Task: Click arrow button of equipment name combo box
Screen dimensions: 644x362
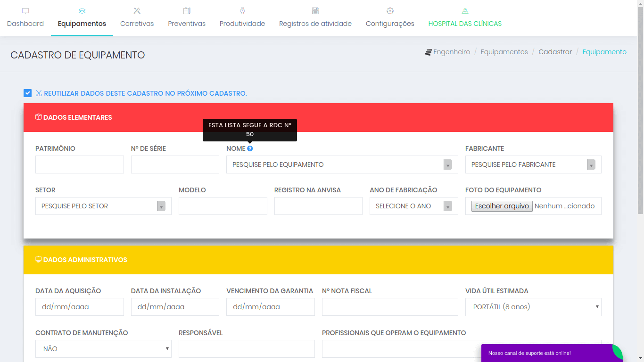Action: coord(448,165)
